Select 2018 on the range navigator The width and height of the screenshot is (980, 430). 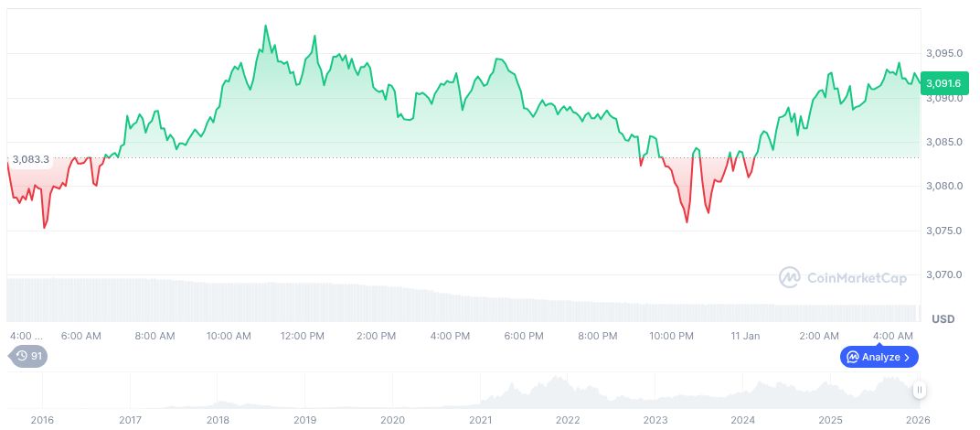click(x=218, y=419)
